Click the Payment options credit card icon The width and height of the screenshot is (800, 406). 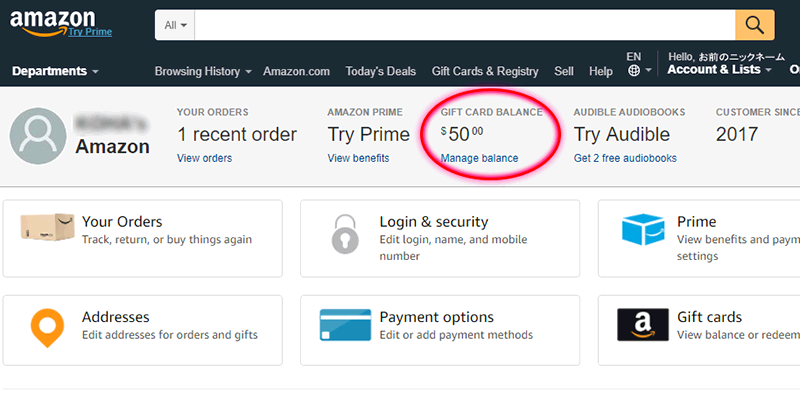345,325
